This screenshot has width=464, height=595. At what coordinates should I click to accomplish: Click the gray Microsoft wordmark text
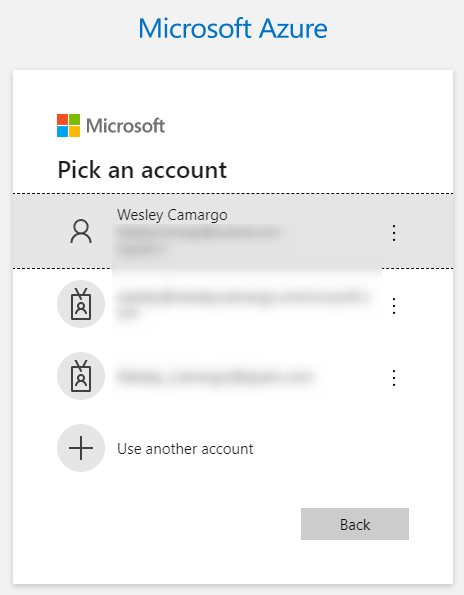click(x=126, y=126)
